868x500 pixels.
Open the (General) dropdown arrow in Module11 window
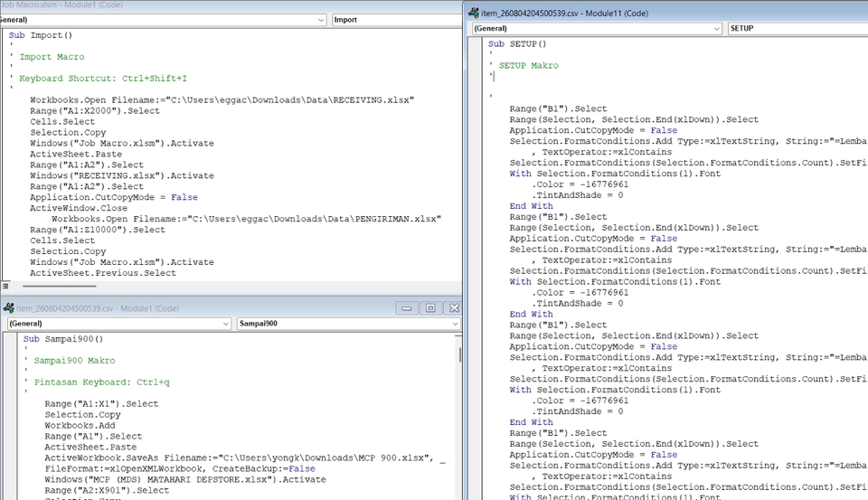717,28
